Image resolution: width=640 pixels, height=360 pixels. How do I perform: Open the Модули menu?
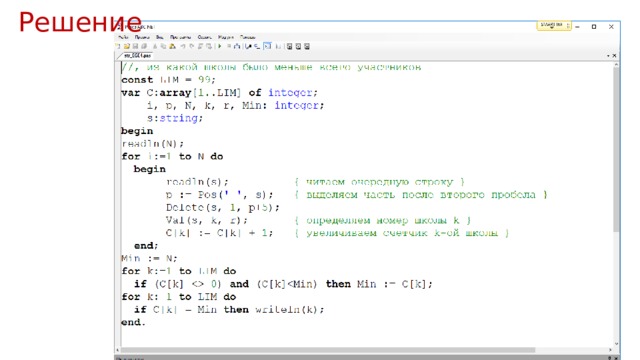tap(226, 38)
